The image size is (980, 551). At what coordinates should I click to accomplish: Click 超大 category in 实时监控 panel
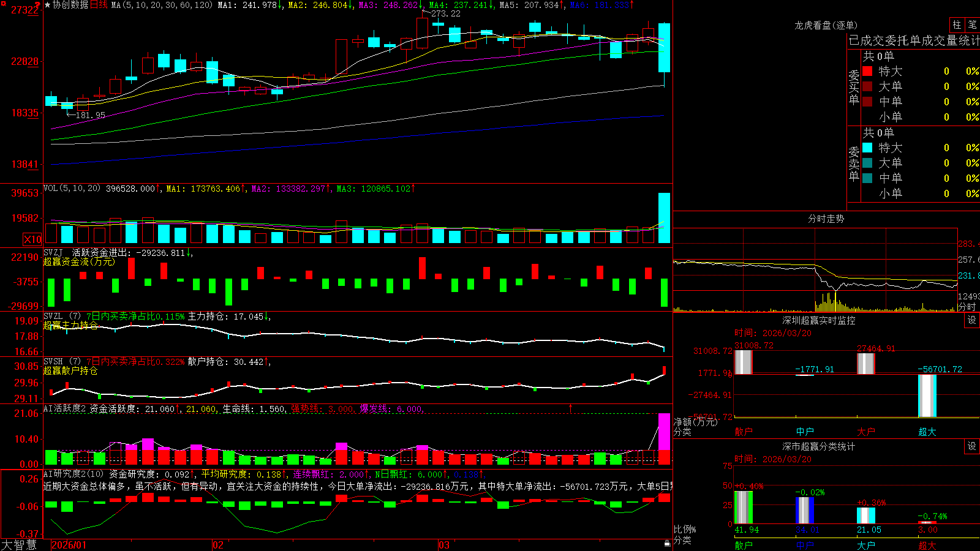click(x=927, y=432)
